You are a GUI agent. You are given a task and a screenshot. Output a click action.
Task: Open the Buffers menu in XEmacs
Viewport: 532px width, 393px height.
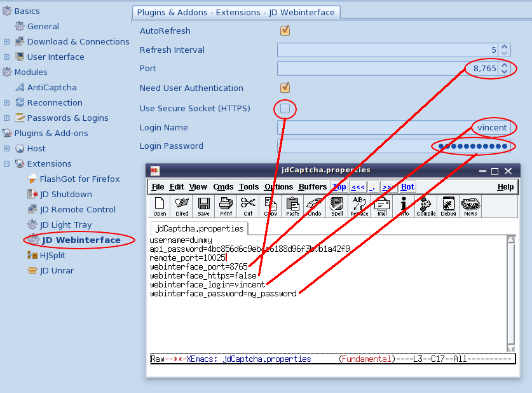(x=313, y=187)
